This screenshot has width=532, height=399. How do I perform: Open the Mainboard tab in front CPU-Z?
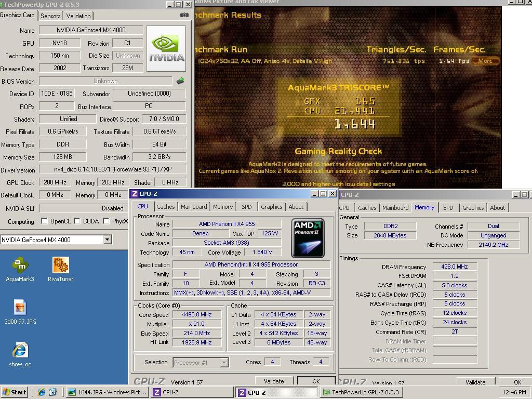(x=194, y=207)
